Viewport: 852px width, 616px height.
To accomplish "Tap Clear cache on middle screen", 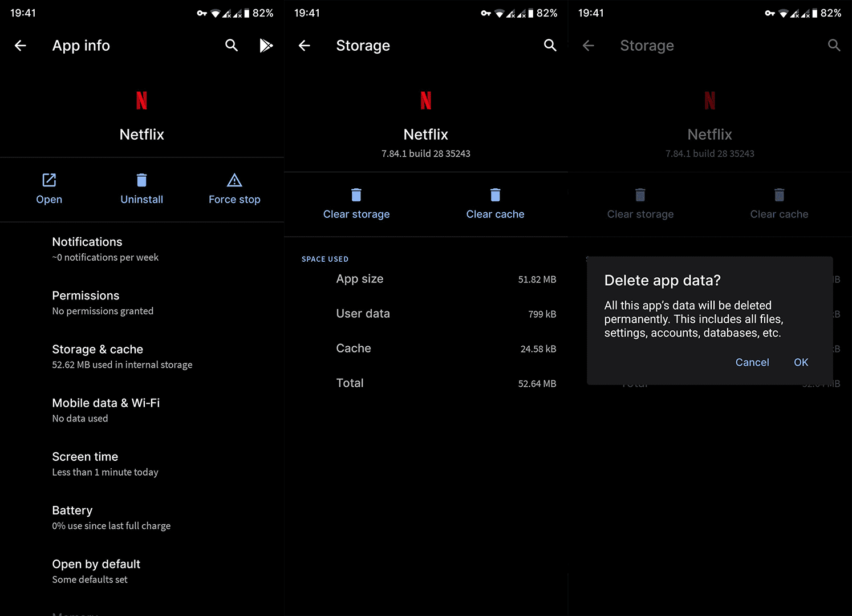I will coord(495,204).
